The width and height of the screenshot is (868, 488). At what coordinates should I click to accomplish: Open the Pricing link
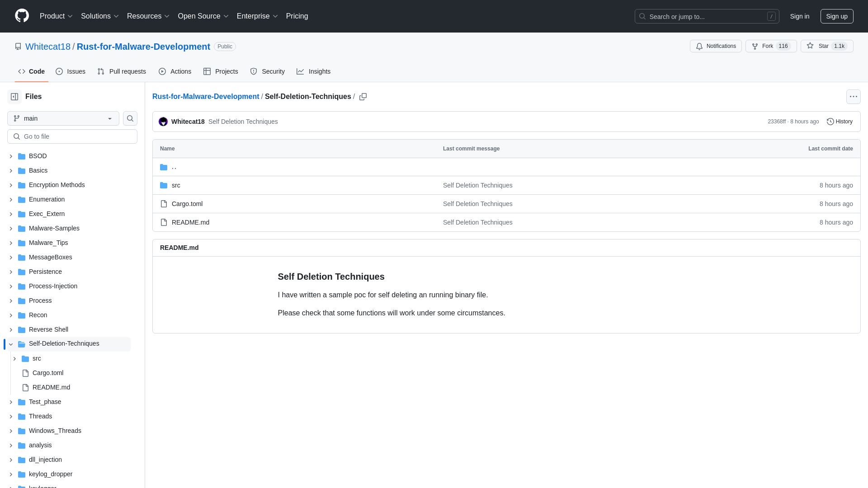(x=297, y=16)
